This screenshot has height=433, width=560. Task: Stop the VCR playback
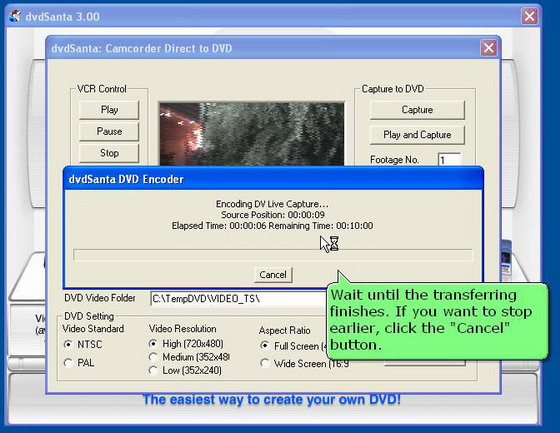point(109,153)
